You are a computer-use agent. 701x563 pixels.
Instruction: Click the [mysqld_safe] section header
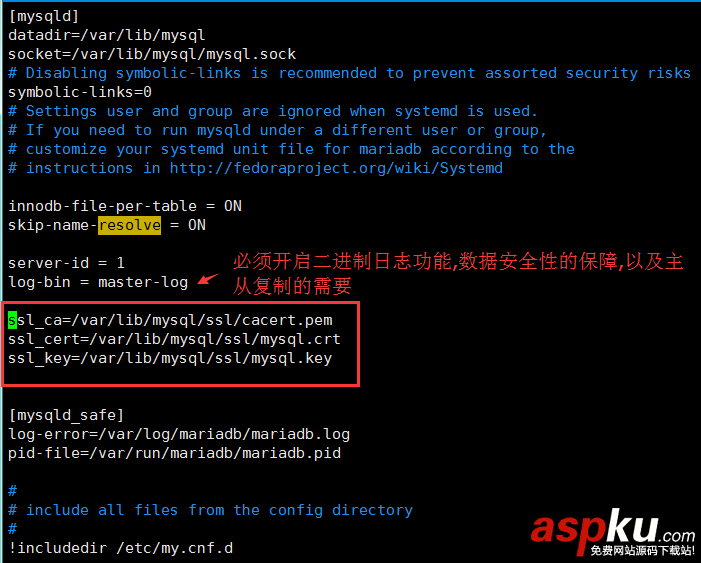(x=66, y=415)
